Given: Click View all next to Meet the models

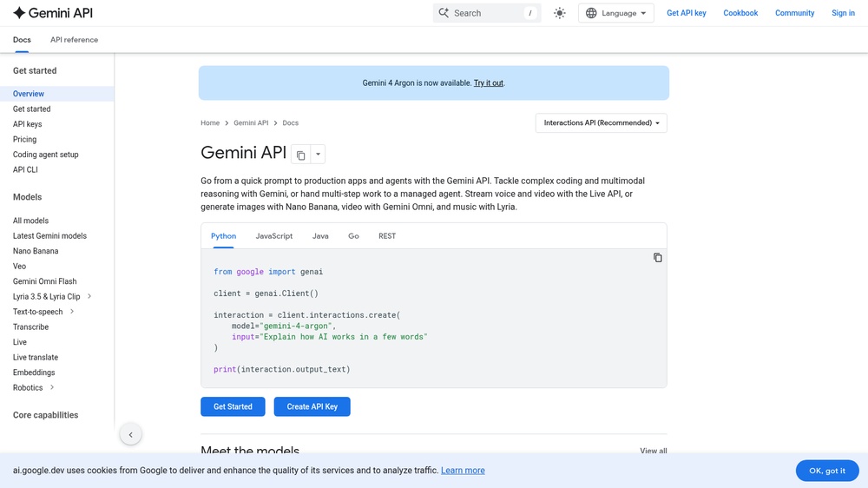Looking at the screenshot, I should 654,451.
